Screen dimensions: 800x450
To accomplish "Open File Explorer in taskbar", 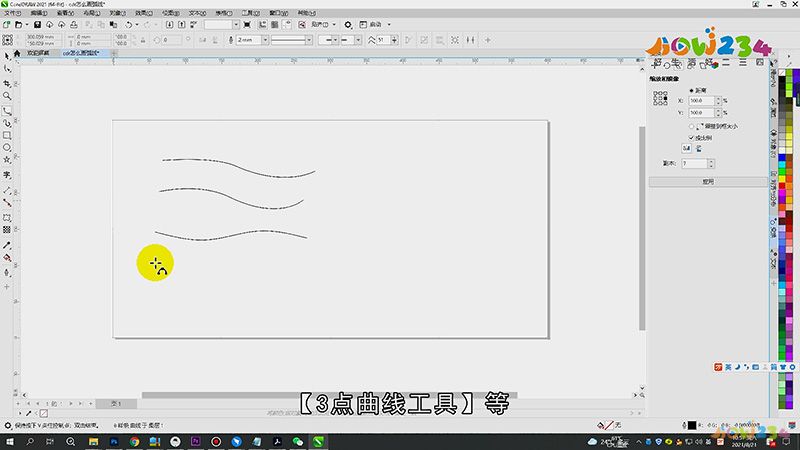I will [93, 441].
